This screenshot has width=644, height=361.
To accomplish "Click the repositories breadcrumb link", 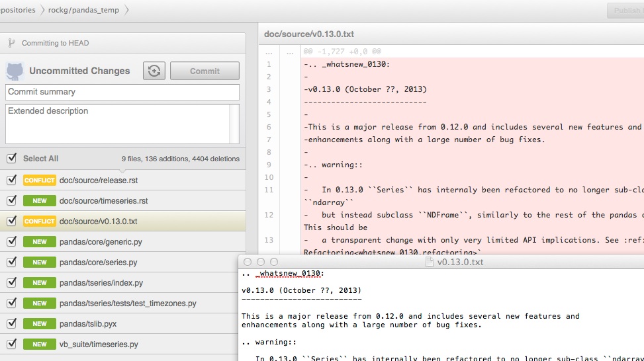I will tap(18, 10).
